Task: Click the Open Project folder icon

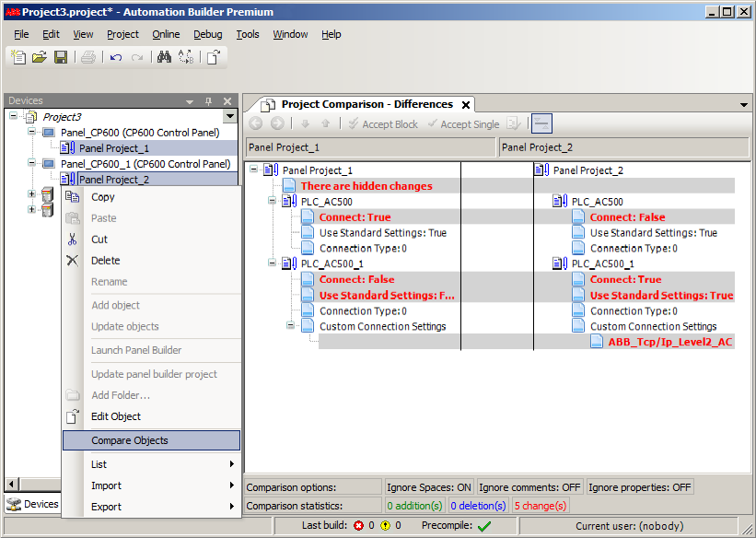Action: (40, 57)
